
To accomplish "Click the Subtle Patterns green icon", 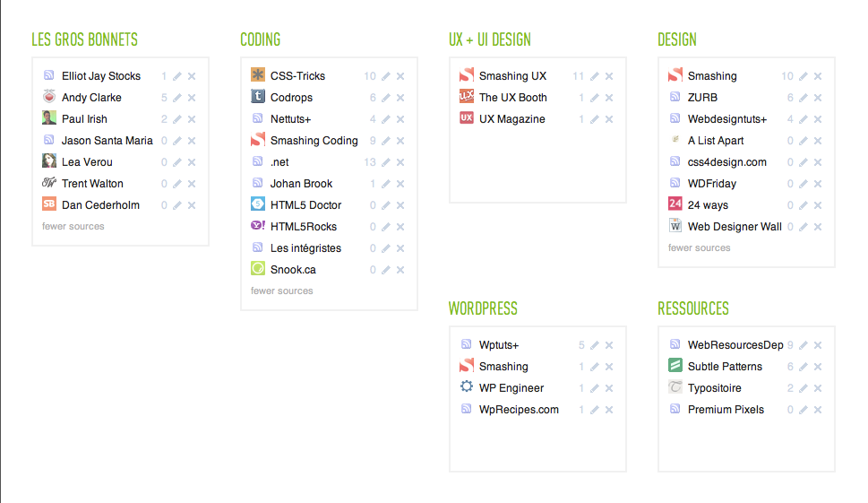I will click(x=675, y=366).
